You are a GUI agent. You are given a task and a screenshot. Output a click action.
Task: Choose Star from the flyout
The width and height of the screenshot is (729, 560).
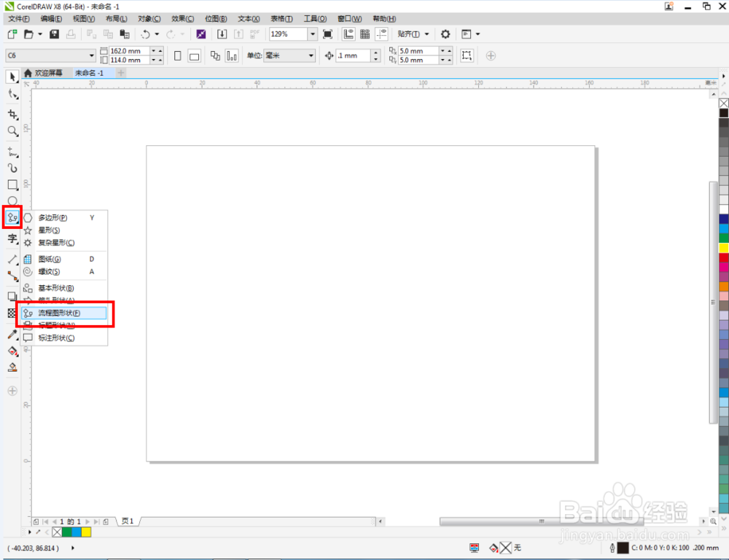65,230
